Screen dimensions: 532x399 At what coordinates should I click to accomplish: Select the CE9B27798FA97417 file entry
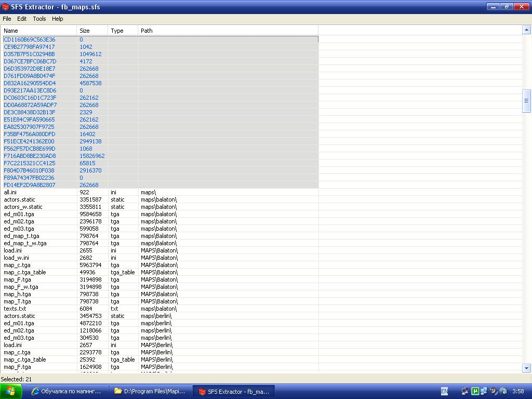[x=29, y=47]
